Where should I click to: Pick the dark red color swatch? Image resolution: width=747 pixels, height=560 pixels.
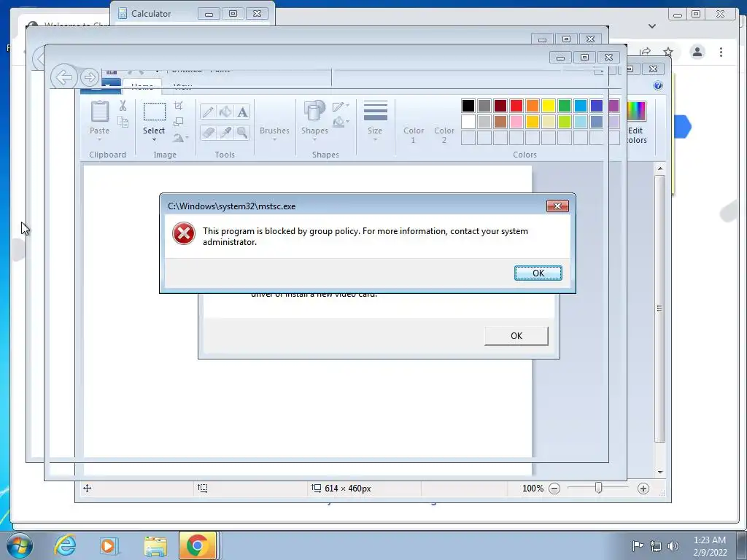coord(500,106)
